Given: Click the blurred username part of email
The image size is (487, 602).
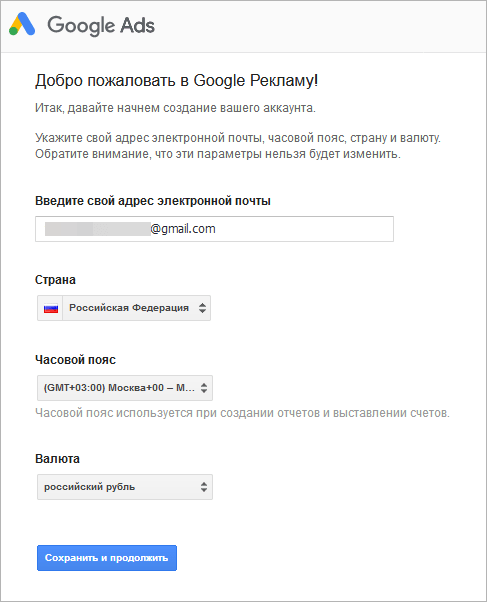Looking at the screenshot, I should (98, 229).
